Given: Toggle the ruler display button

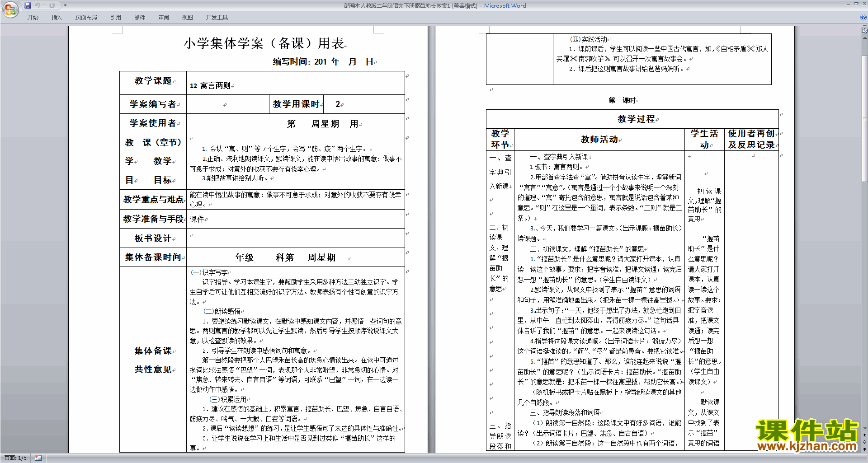Looking at the screenshot, I should (x=865, y=31).
